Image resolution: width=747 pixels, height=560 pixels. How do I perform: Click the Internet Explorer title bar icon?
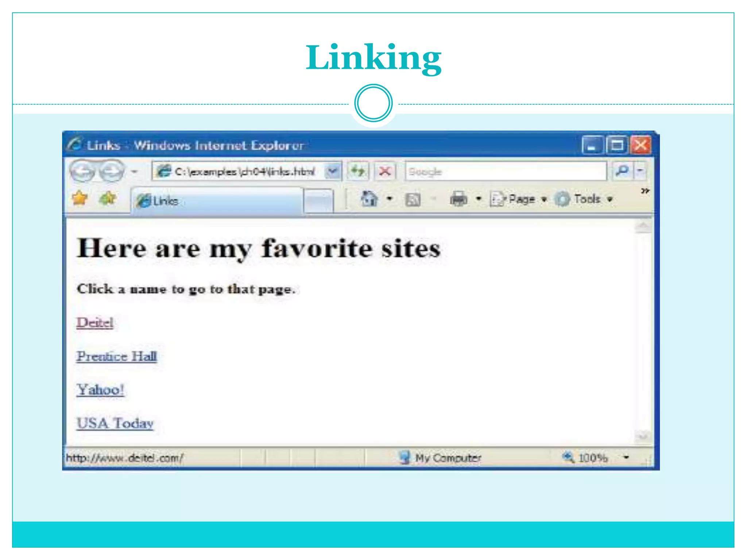click(74, 144)
